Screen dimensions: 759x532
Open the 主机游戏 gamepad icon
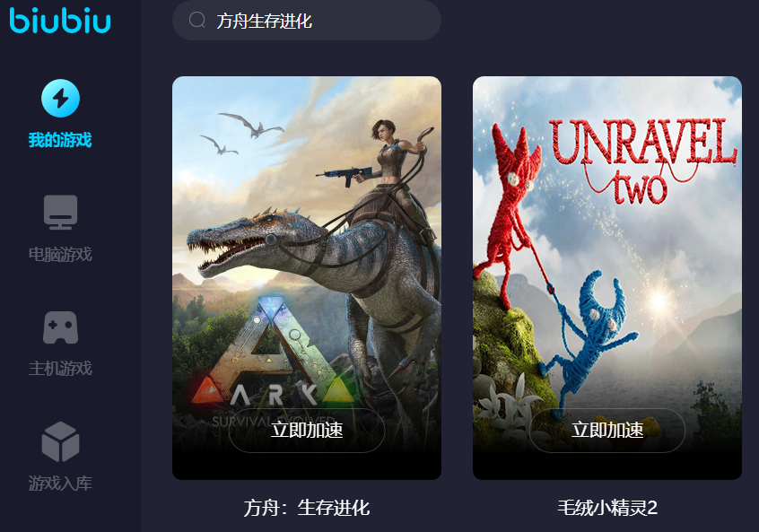60,327
